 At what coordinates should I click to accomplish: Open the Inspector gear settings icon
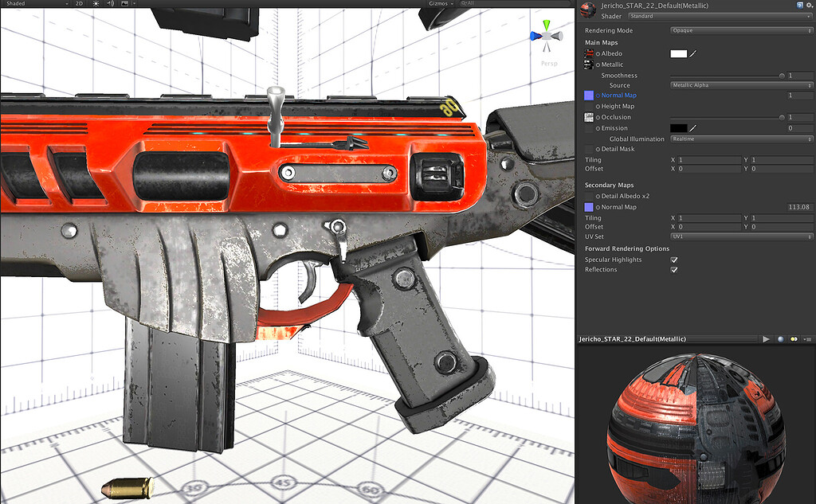(x=810, y=5)
